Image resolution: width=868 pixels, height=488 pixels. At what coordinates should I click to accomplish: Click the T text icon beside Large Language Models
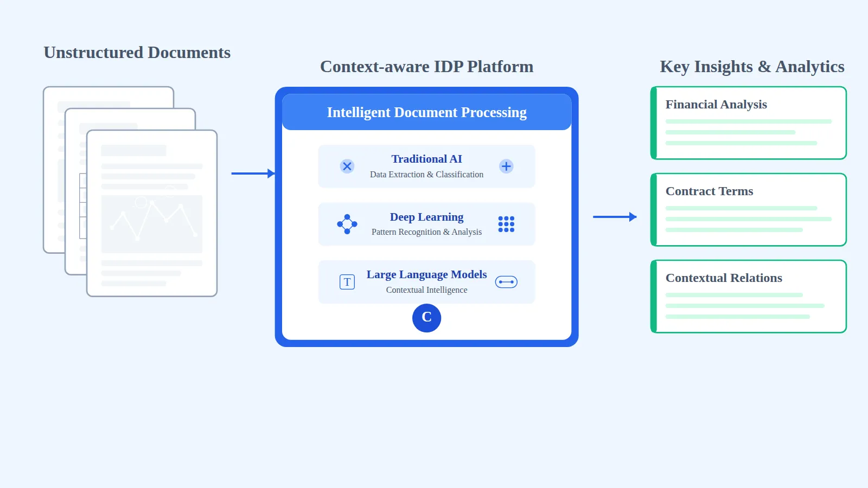pyautogui.click(x=347, y=282)
